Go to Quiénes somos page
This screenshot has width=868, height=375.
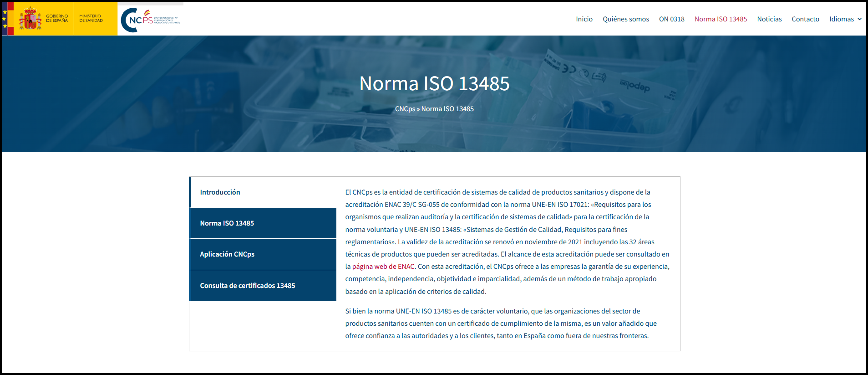tap(626, 19)
